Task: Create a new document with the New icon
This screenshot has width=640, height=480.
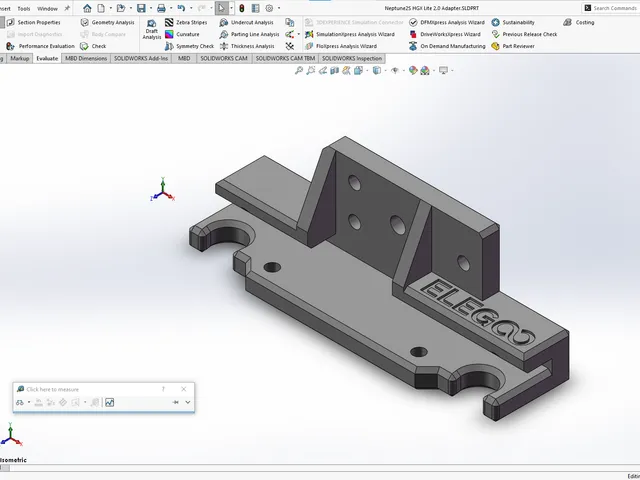Action: coord(100,8)
